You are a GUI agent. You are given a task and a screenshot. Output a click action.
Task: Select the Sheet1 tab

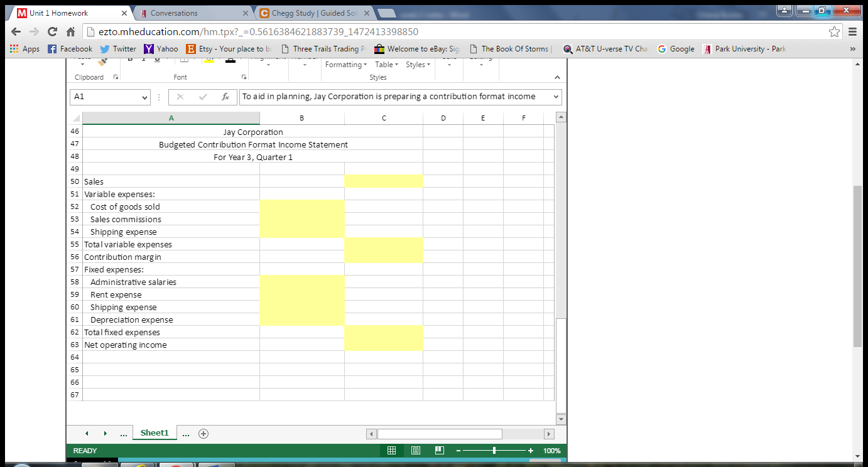[x=155, y=433]
